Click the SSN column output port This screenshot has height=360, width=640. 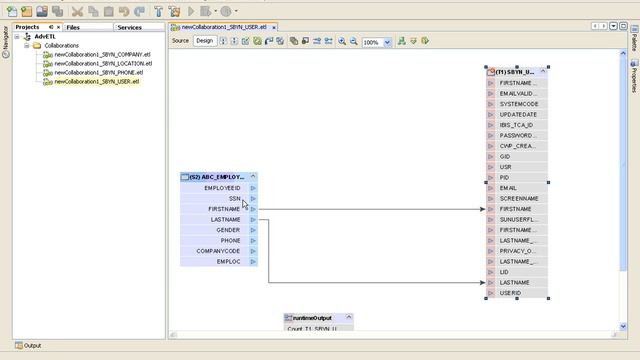click(253, 199)
